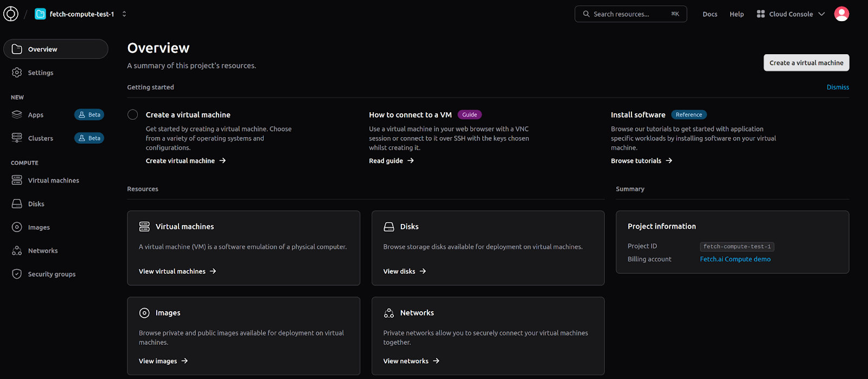
Task: Select Virtual machines in the sidebar
Action: click(53, 181)
